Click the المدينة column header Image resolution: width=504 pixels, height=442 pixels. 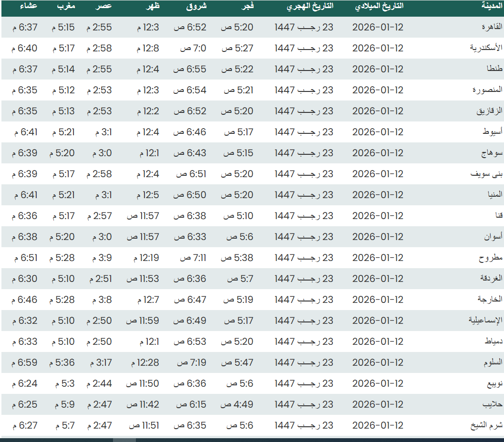tap(492, 6)
